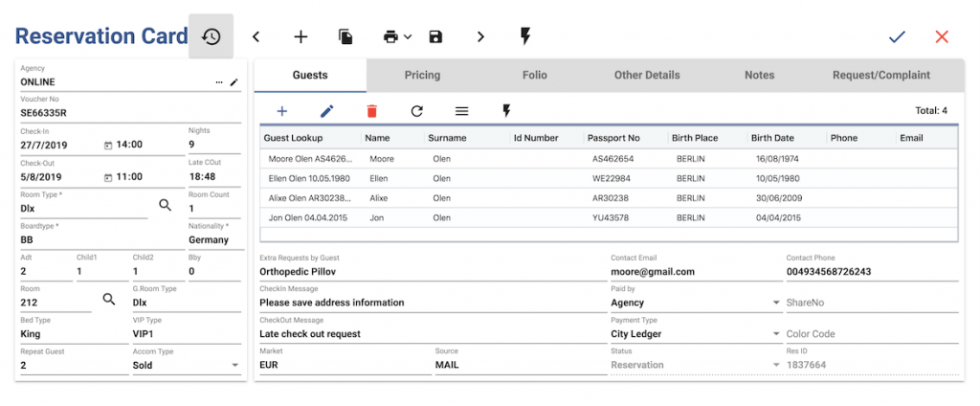This screenshot has height=406, width=980.
Task: Click Check-In time 14:00
Action: [129, 145]
